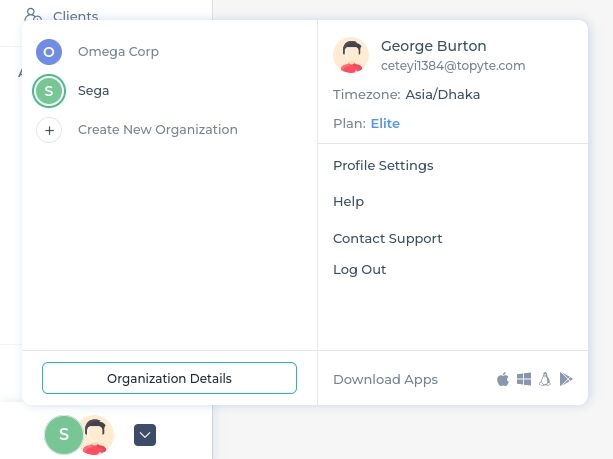Screen dimensions: 613x459
Task: Open Profile Settings
Action: pyautogui.click(x=383, y=166)
